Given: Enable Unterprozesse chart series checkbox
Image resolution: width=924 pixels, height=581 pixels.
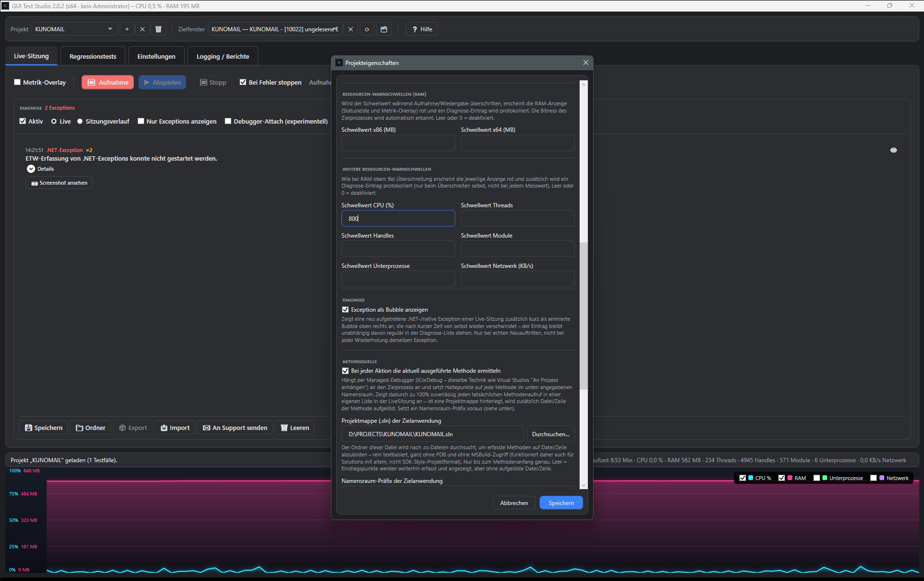Looking at the screenshot, I should (817, 478).
